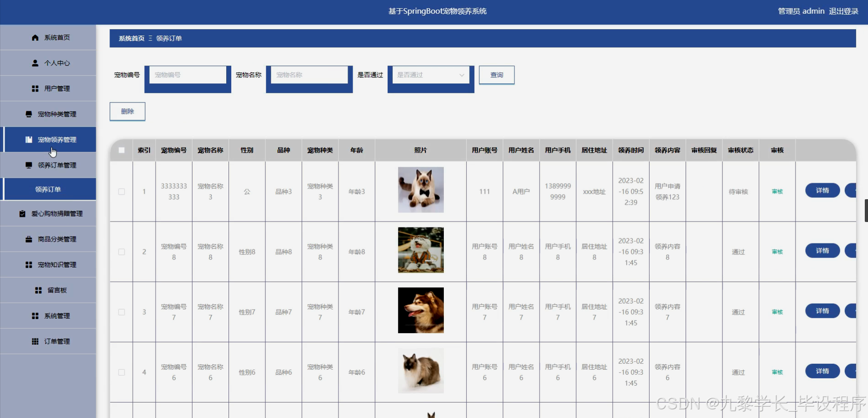Check the checkbox for row 2
The width and height of the screenshot is (868, 418).
(121, 252)
